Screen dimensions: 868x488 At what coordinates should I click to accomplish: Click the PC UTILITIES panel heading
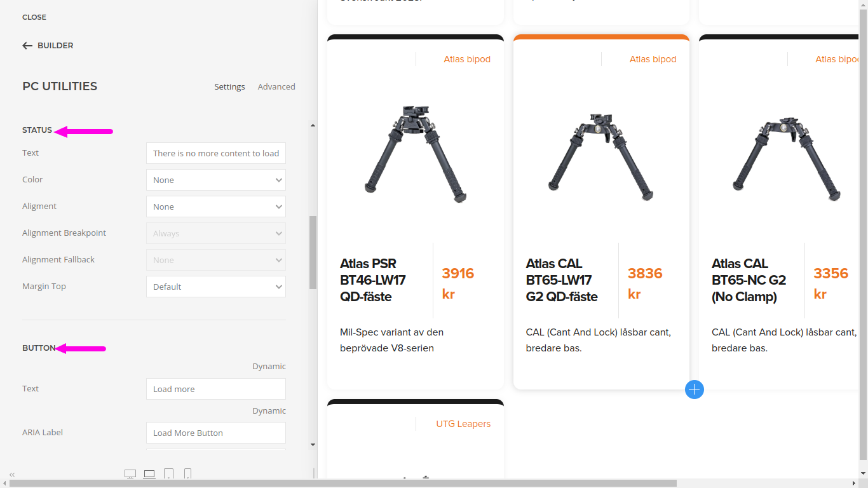60,86
